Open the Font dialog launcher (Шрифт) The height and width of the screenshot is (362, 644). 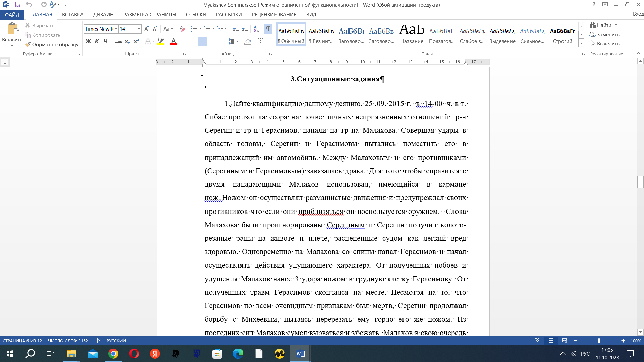184,54
